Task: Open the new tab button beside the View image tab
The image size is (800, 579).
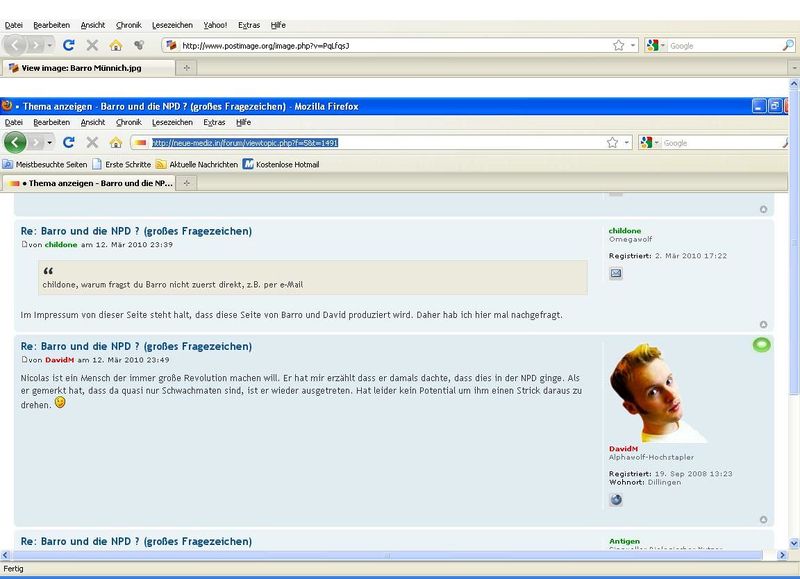Action: [187, 68]
